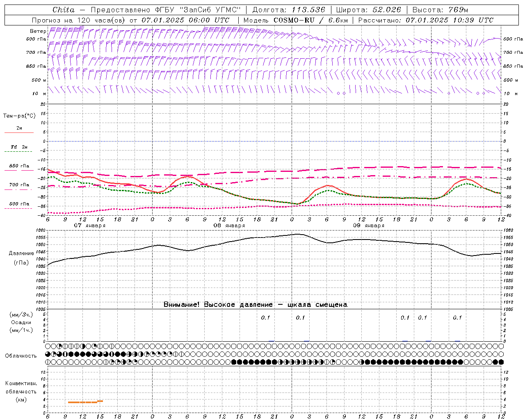
Task: Click the warning "Внимание! Высокое давление — шкала смещена"
Action: [x=256, y=305]
